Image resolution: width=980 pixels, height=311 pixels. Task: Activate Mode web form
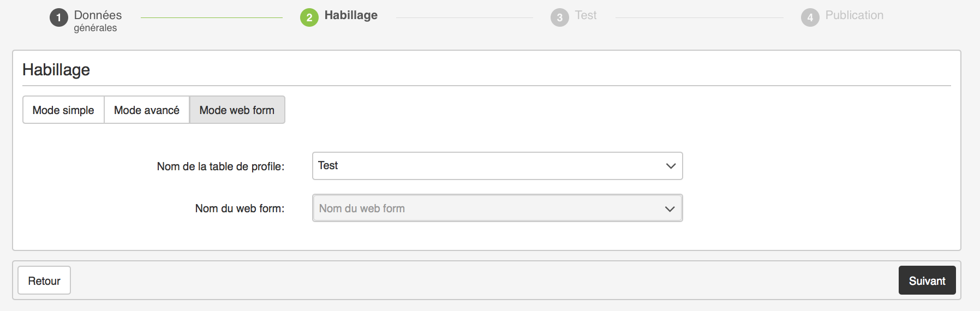tap(237, 110)
